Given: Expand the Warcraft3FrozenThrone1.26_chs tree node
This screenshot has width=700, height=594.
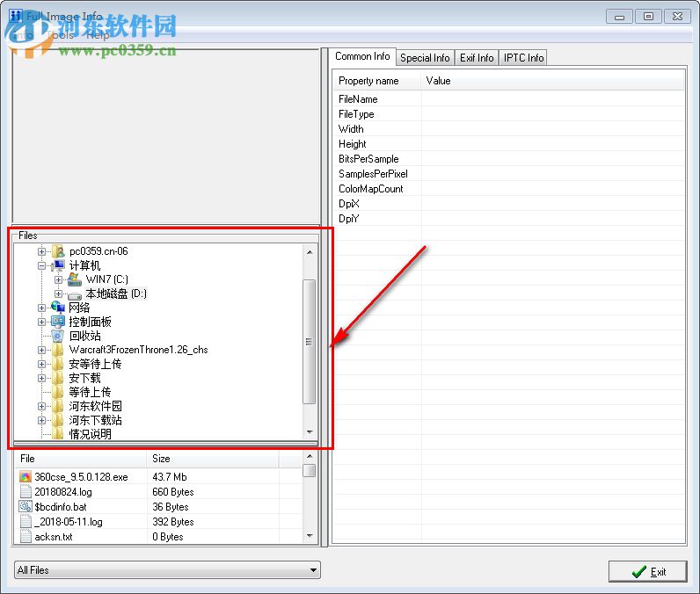Looking at the screenshot, I should pyautogui.click(x=41, y=350).
